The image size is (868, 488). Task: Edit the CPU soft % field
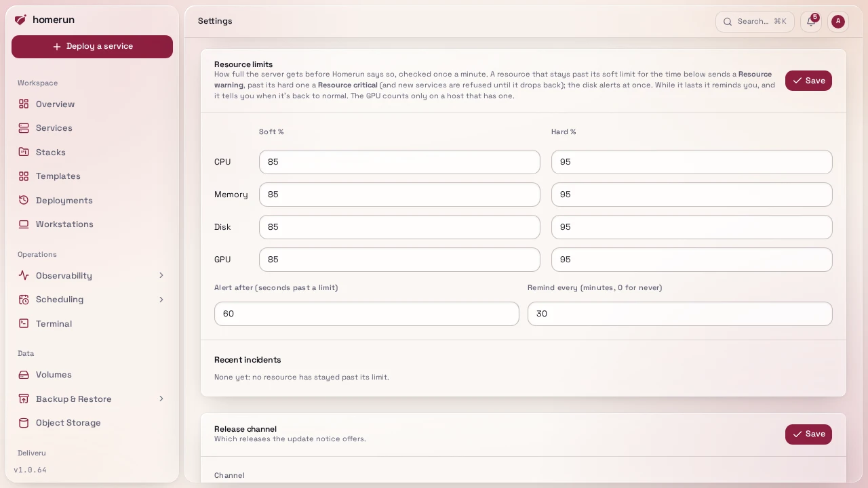pyautogui.click(x=399, y=162)
